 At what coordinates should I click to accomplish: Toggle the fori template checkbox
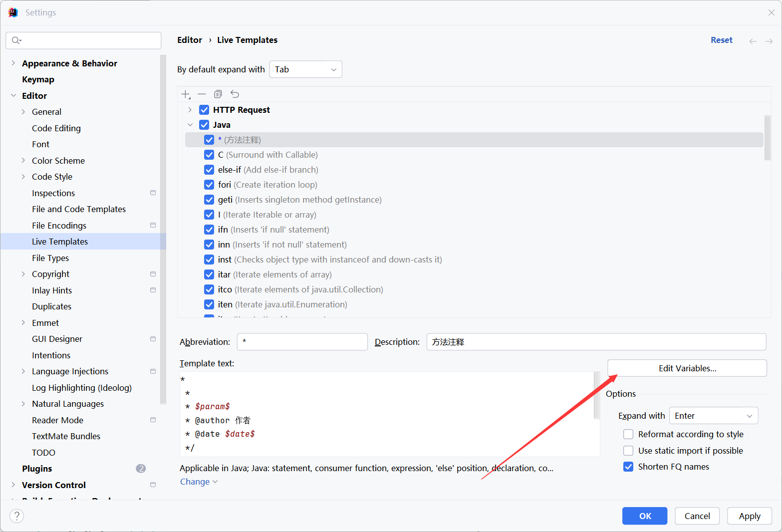(x=209, y=185)
